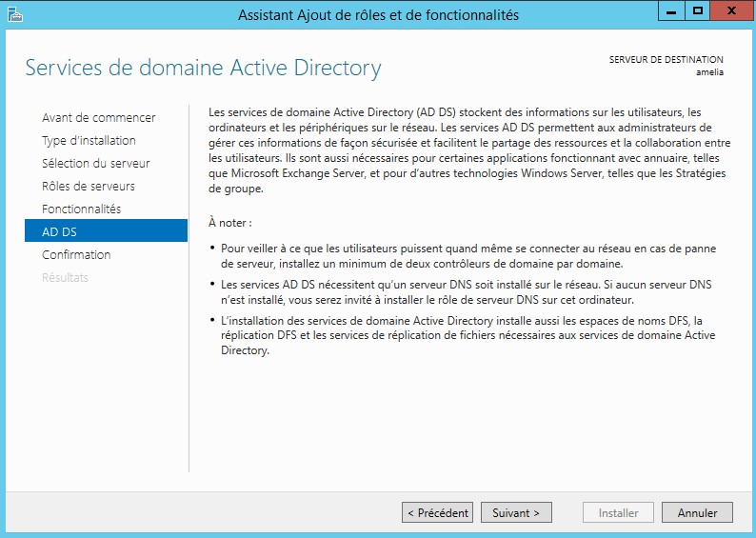Open the Type d'installation step
Screen dimensions: 756x538
[x=89, y=141]
